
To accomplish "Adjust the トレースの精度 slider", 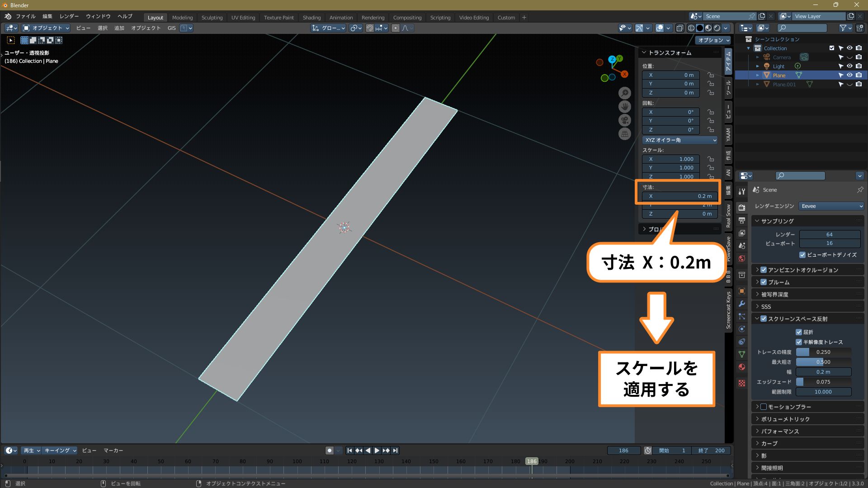I will (x=823, y=352).
